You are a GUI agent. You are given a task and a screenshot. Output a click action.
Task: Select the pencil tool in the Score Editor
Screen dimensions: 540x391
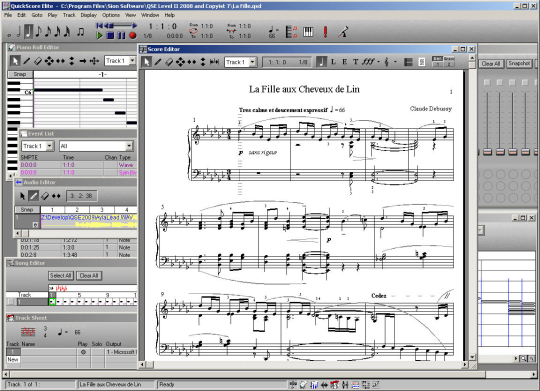click(x=158, y=62)
